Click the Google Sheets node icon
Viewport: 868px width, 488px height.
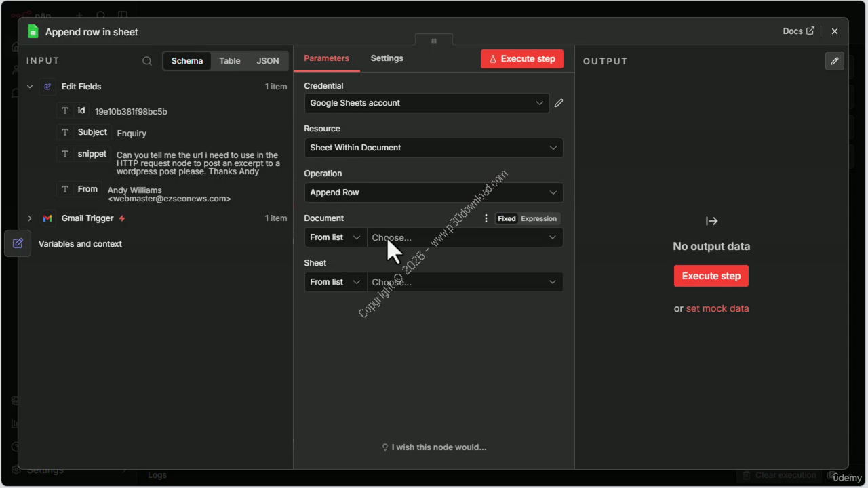coord(33,32)
